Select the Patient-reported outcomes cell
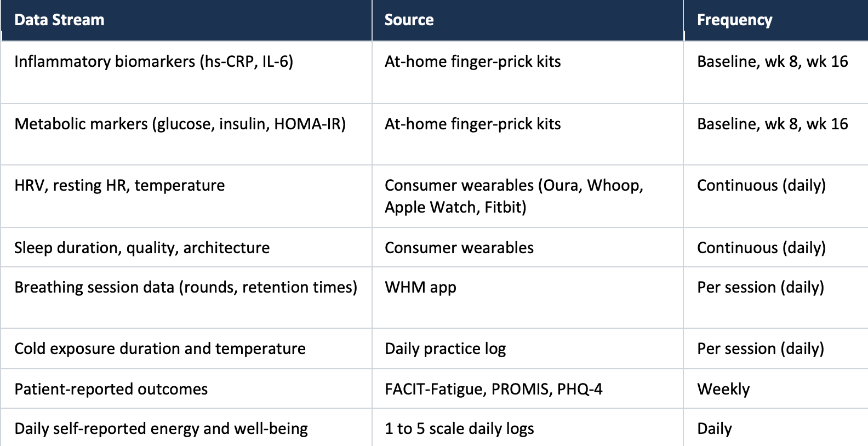Image resolution: width=868 pixels, height=446 pixels. [x=111, y=389]
